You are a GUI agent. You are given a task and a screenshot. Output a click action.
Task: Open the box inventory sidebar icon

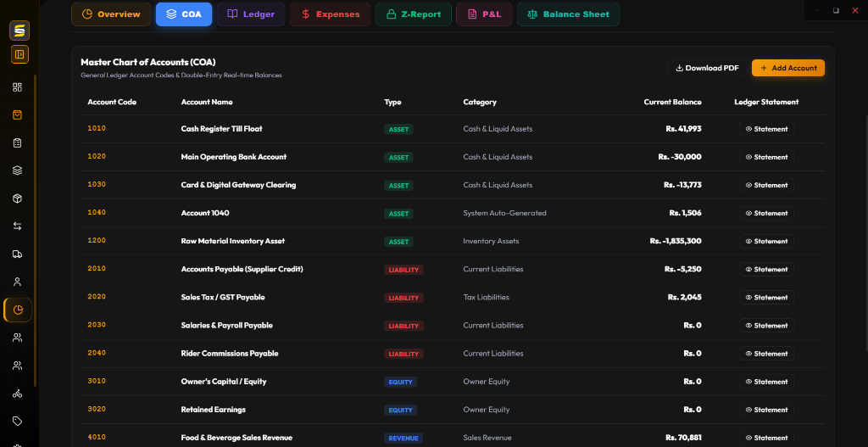[x=17, y=198]
